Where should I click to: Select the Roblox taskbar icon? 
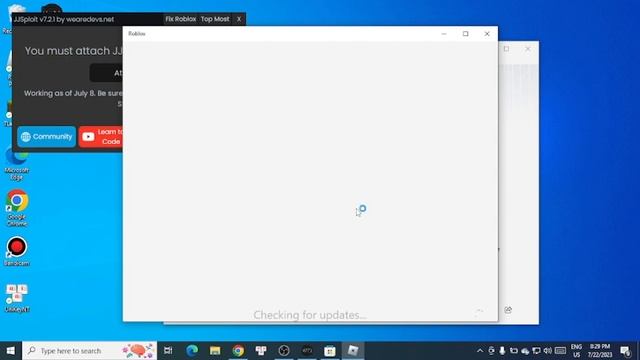[353, 351]
